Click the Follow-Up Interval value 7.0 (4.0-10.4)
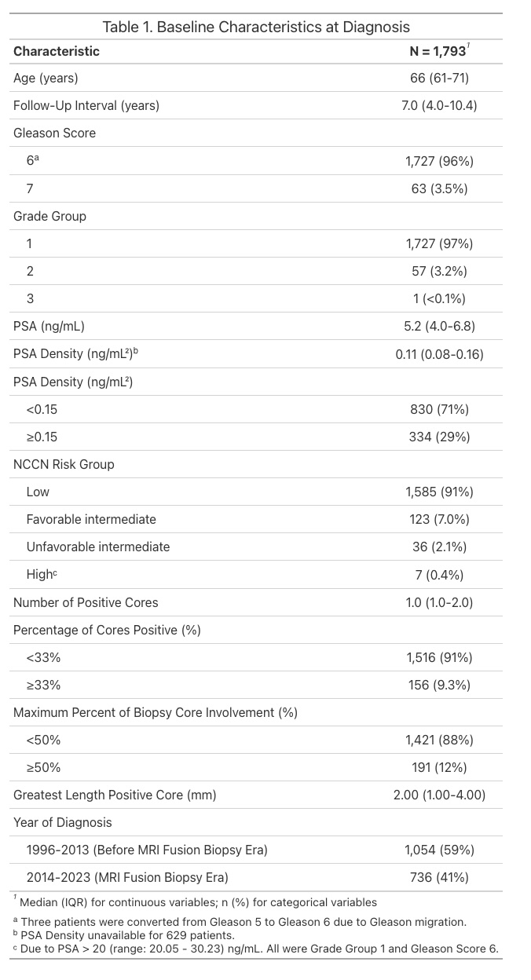Viewport: 531px width, 980px height. pos(439,105)
